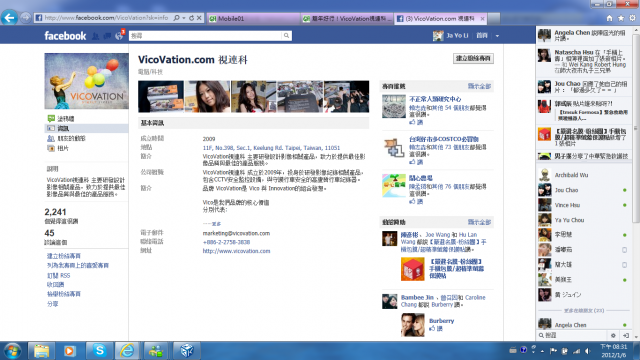Show all under liked pages section

click(x=479, y=86)
